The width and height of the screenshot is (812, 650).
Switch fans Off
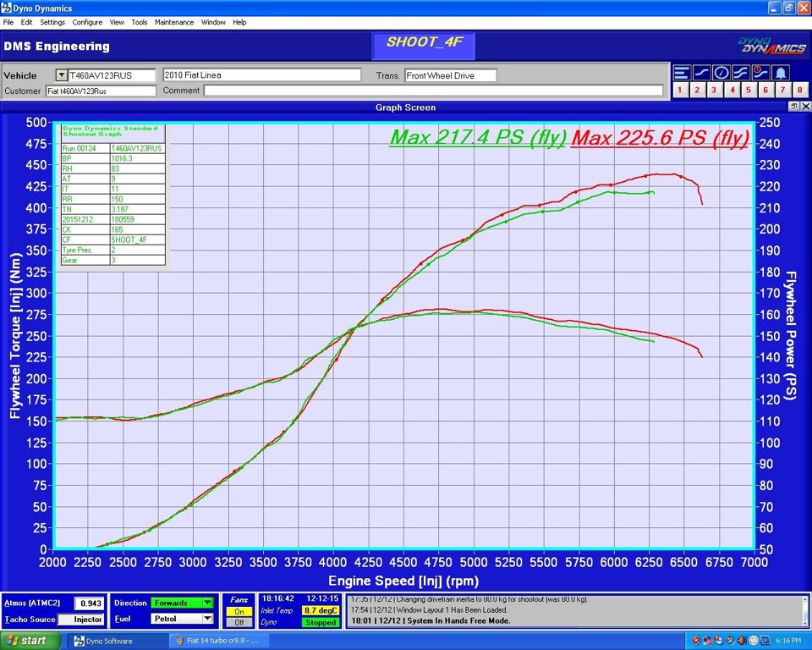(x=239, y=623)
